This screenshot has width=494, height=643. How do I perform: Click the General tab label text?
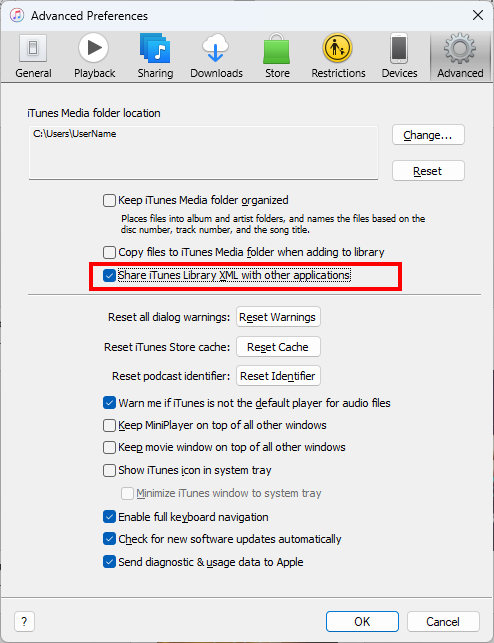pyautogui.click(x=33, y=73)
